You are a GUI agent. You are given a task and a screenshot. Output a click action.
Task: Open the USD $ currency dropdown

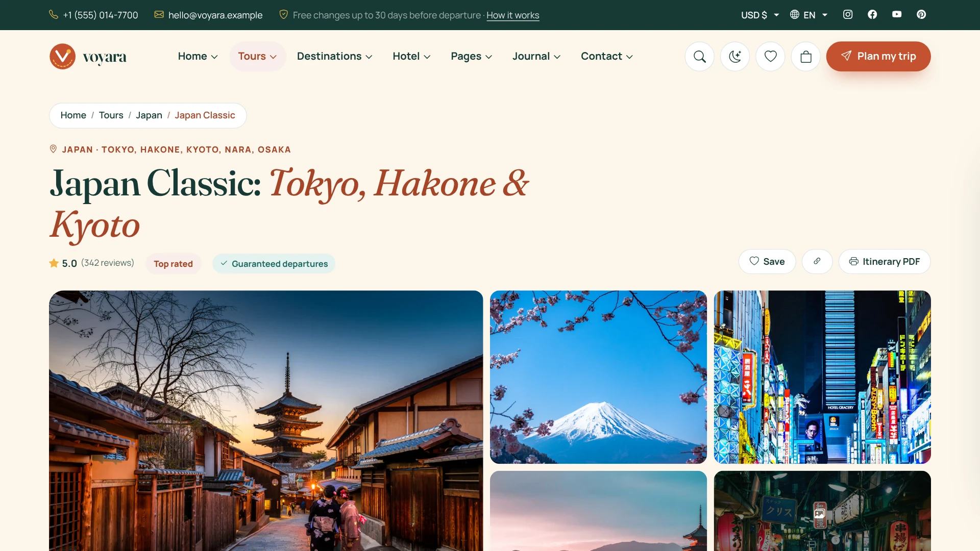pyautogui.click(x=760, y=15)
